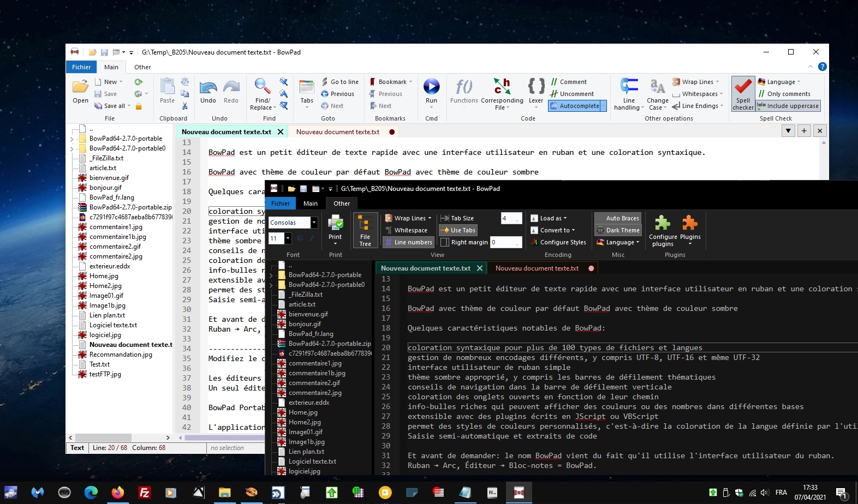This screenshot has width=858, height=504.
Task: Click the Paste clipboard icon
Action: pos(167,87)
